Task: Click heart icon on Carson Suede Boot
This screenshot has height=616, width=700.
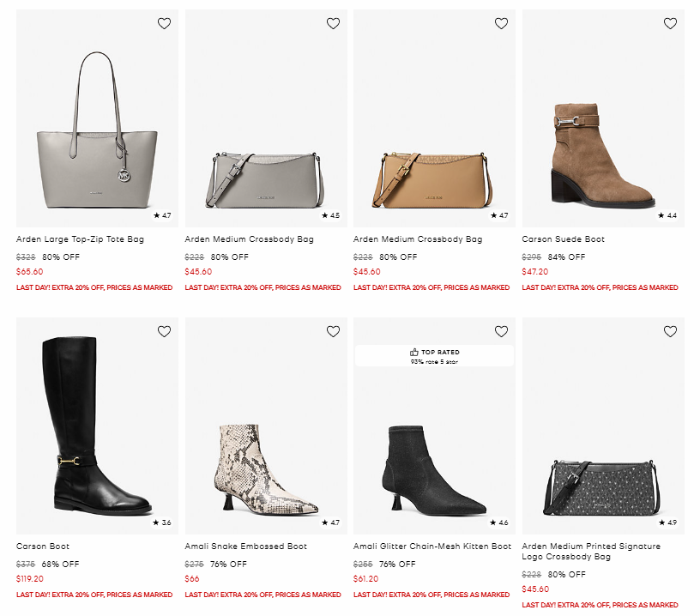Action: click(x=670, y=24)
